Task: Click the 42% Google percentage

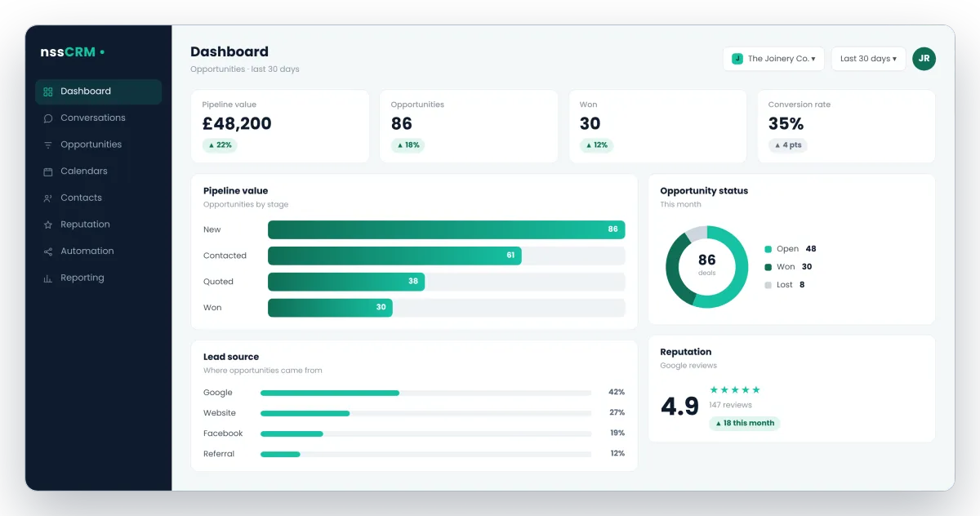Action: click(x=617, y=393)
